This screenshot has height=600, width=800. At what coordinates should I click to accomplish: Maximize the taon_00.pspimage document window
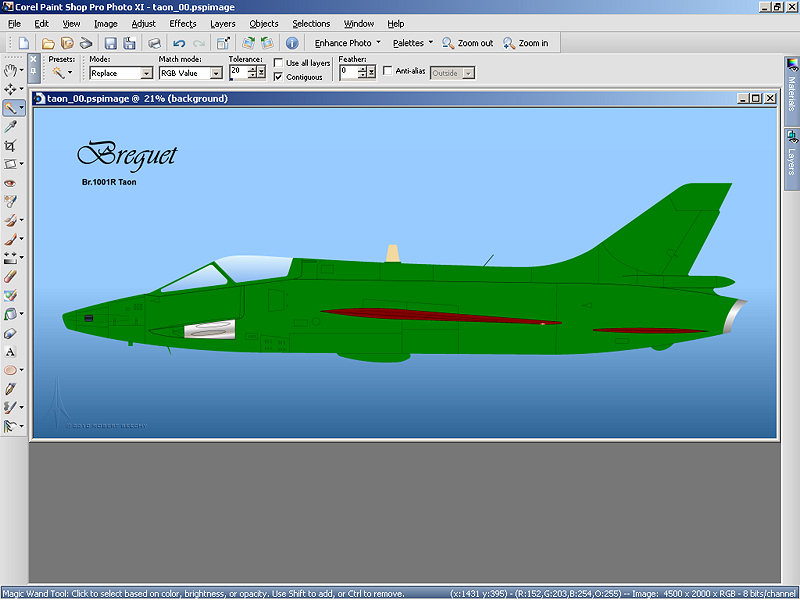pyautogui.click(x=756, y=98)
